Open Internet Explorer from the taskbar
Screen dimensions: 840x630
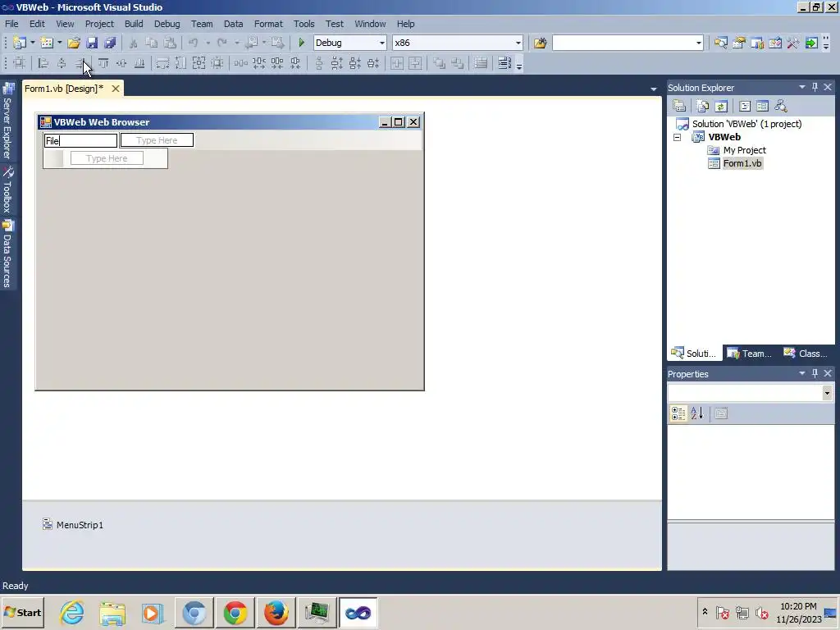click(x=72, y=612)
